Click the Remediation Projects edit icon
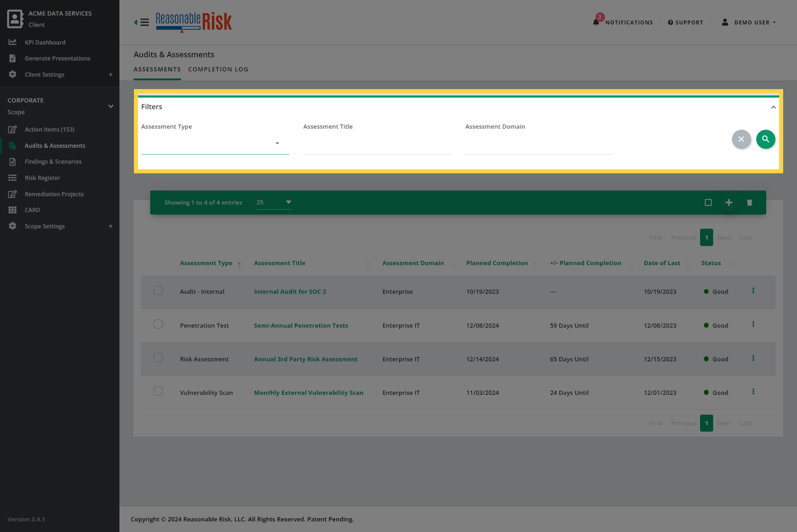The height and width of the screenshot is (532, 797). tap(13, 194)
